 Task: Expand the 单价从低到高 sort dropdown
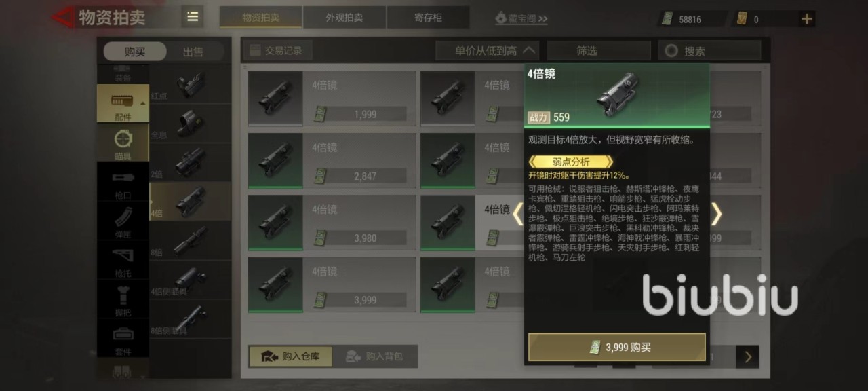[487, 50]
